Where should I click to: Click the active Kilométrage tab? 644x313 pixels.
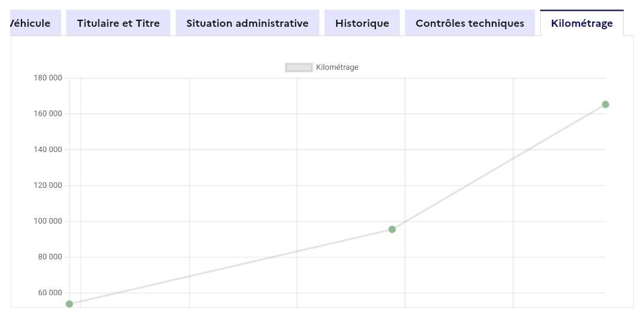[x=581, y=23]
